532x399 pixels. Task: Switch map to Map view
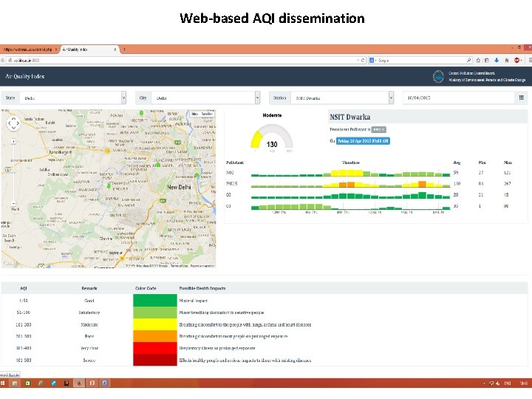pyautogui.click(x=195, y=114)
